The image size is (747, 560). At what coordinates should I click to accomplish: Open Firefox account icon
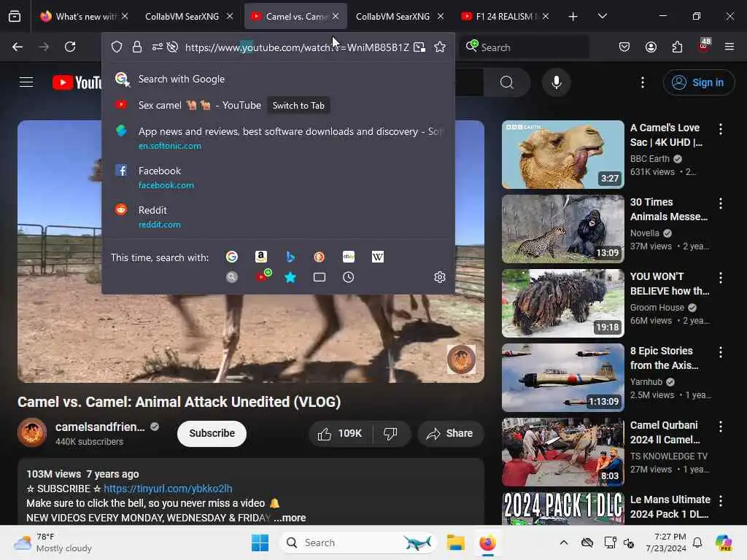[x=651, y=47]
